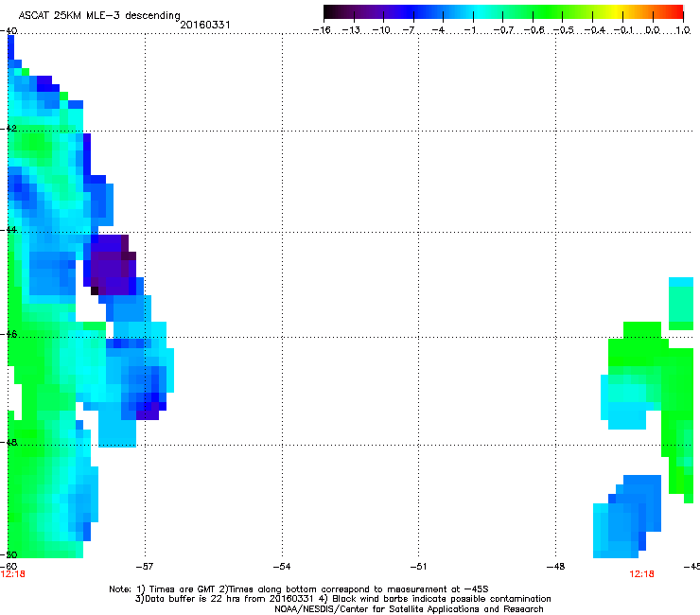Image resolution: width=700 pixels, height=615 pixels.
Task: Click the color bar label -1
Action: coord(469,30)
